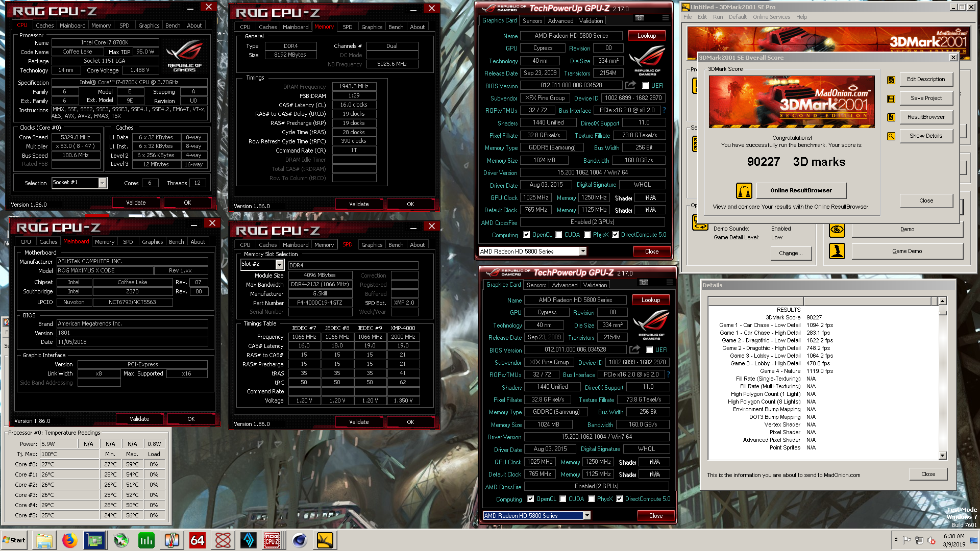Click the red Close button in lower GPU-Z
980x551 pixels.
[x=656, y=516]
